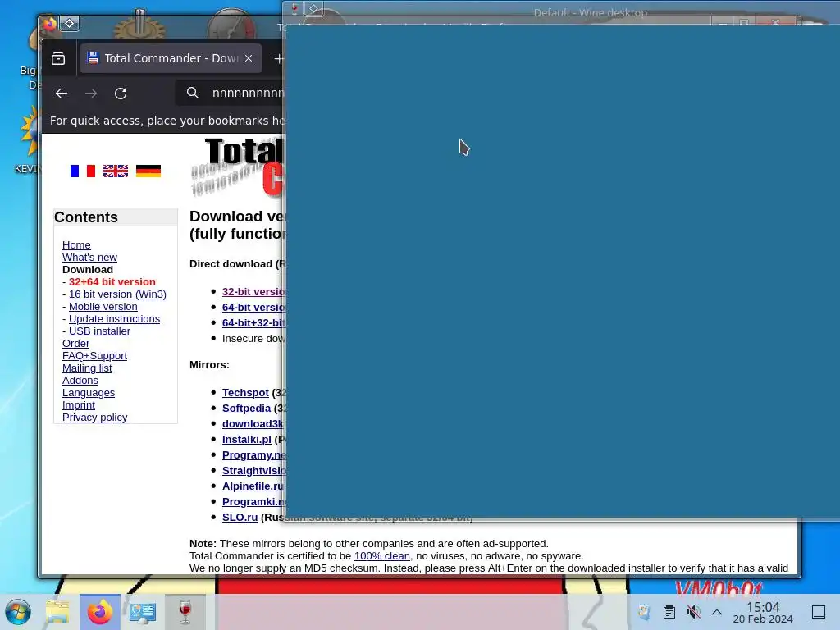The width and height of the screenshot is (840, 630).
Task: Open the clipboard tray icon
Action: (669, 612)
